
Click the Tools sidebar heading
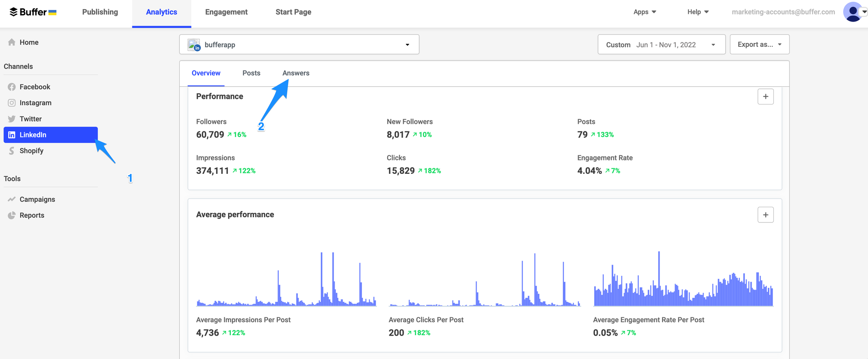click(12, 179)
